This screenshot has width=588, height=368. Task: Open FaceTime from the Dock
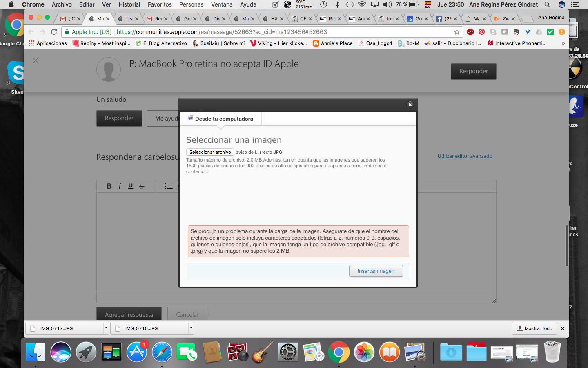[187, 352]
